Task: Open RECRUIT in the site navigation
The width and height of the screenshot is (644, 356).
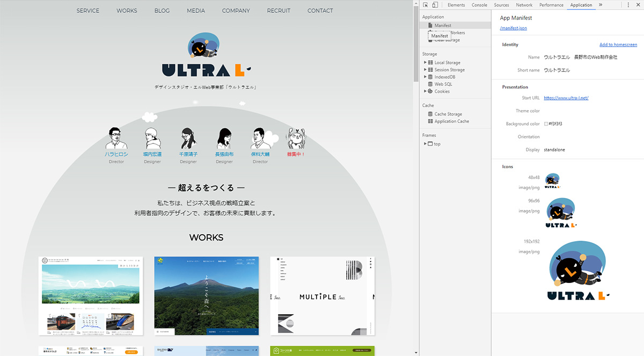Action: [x=279, y=11]
